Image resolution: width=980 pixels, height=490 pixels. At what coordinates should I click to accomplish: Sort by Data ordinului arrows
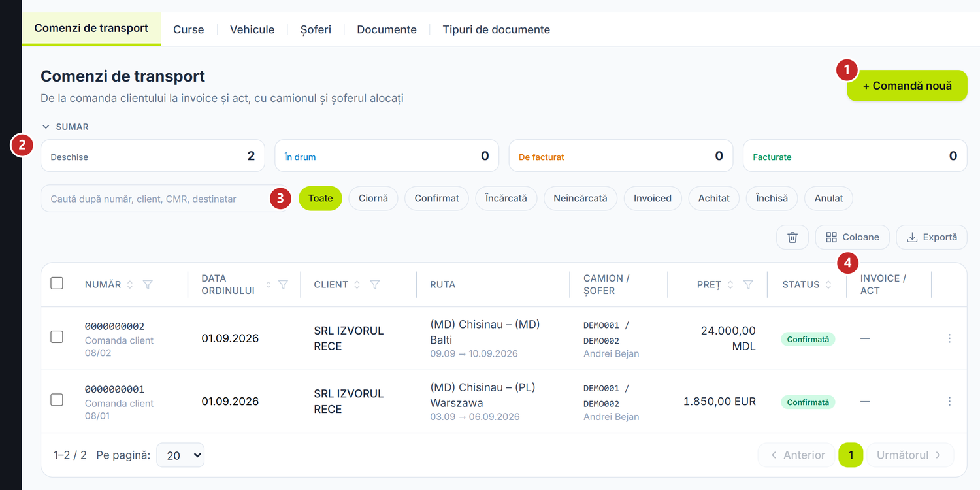point(269,285)
